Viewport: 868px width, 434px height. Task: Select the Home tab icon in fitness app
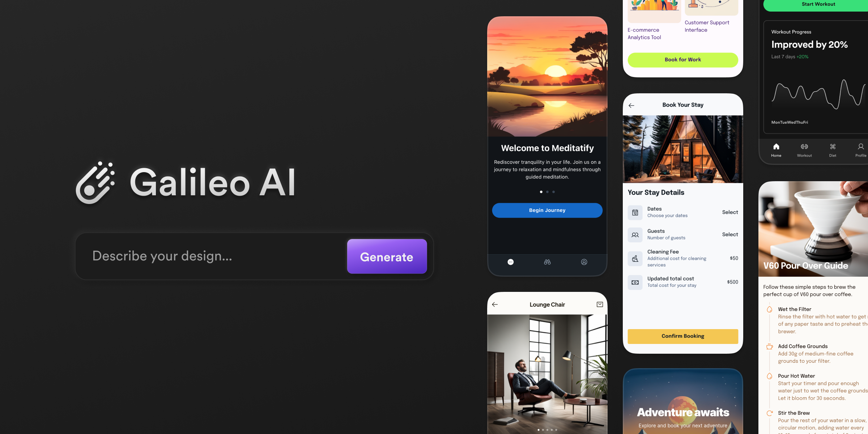click(776, 147)
